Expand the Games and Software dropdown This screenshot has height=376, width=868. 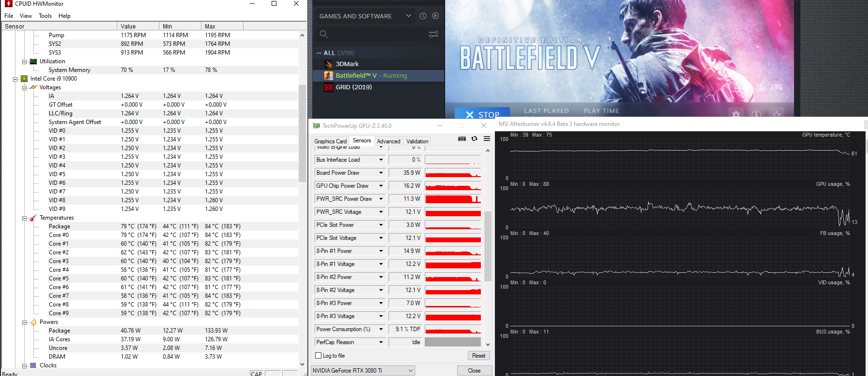coord(365,16)
